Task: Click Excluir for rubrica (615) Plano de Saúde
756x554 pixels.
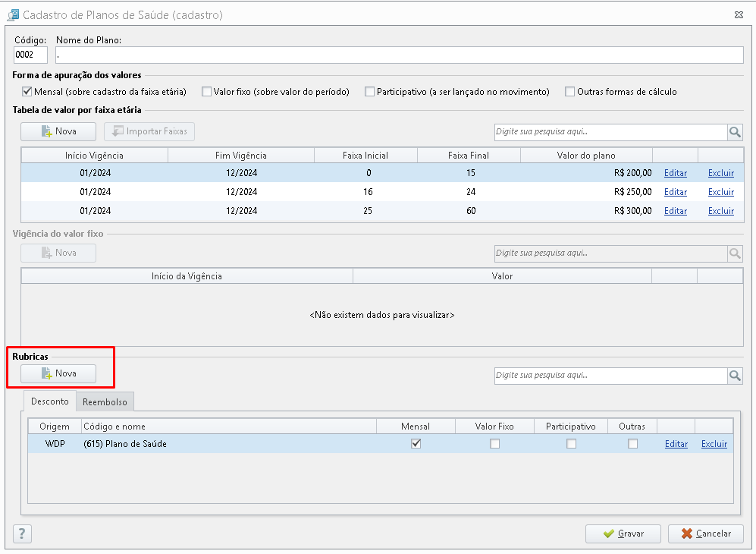Action: pyautogui.click(x=714, y=443)
